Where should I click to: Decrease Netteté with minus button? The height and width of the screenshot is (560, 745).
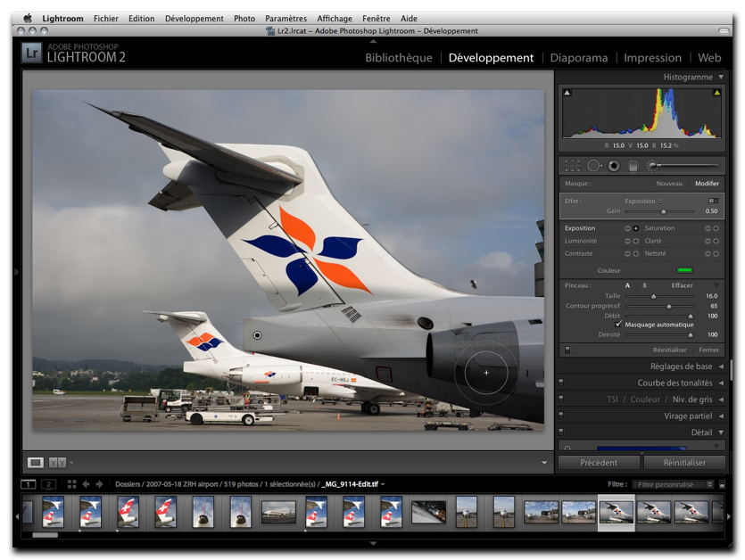point(708,254)
